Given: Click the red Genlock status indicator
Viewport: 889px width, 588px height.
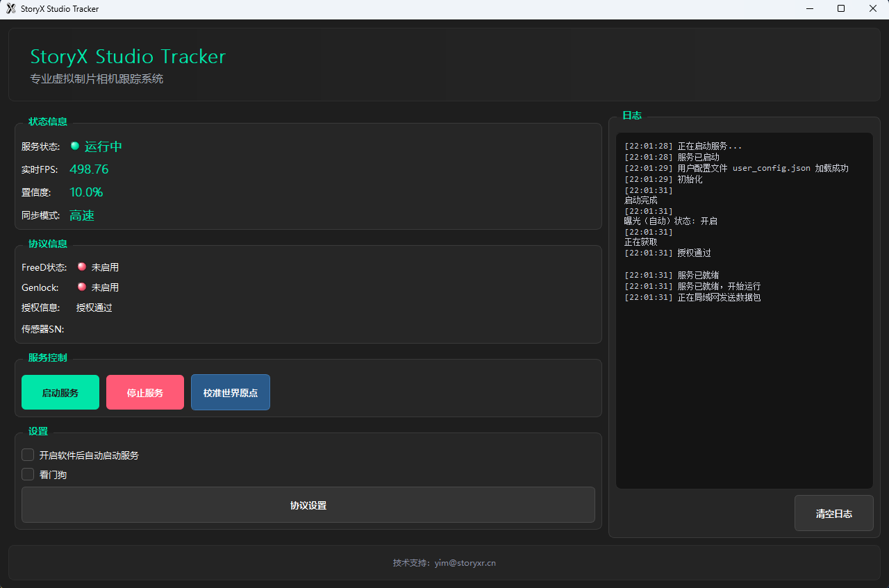Looking at the screenshot, I should (x=82, y=287).
